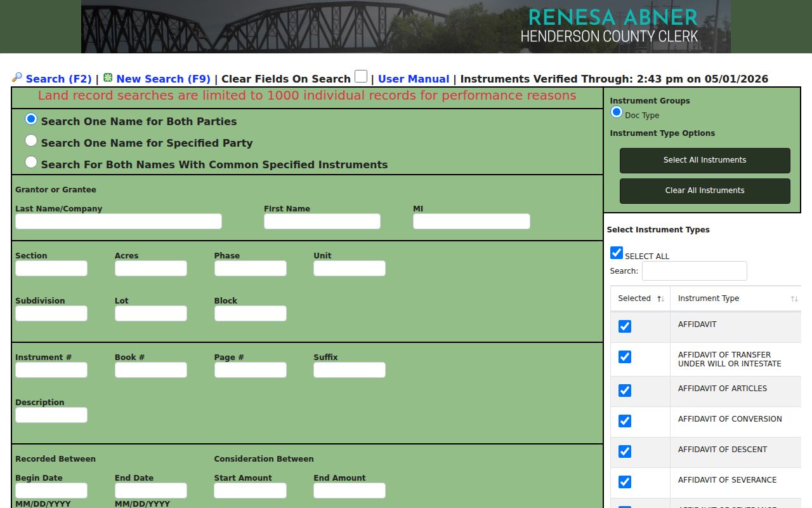
Task: Focus the Section input box
Action: point(51,268)
